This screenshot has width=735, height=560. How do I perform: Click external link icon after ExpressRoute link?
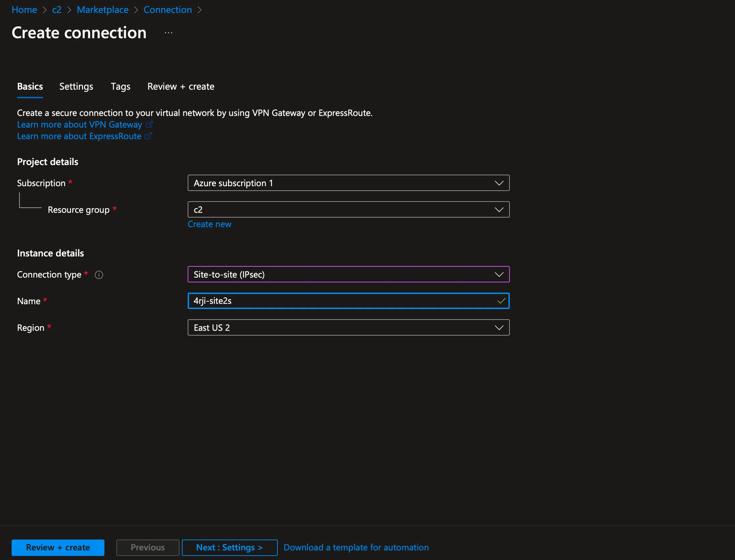[x=148, y=136]
